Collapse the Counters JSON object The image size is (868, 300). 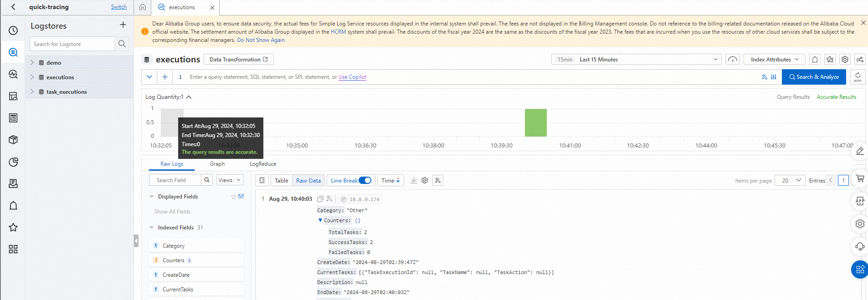pos(320,220)
